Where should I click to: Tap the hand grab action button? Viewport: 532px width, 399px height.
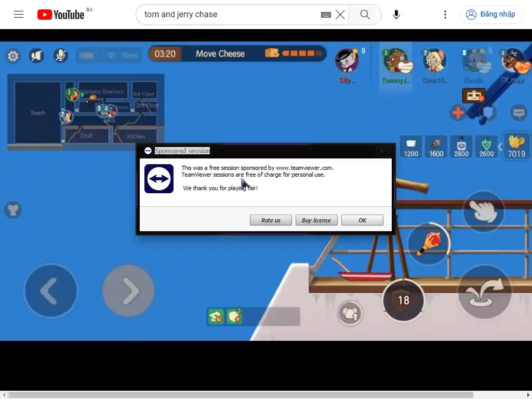pos(484,212)
